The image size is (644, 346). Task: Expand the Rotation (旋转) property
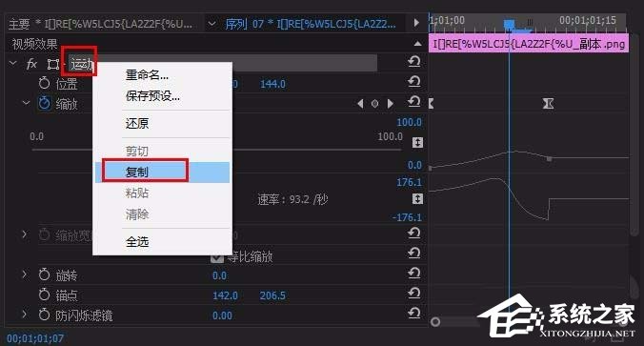coord(25,275)
